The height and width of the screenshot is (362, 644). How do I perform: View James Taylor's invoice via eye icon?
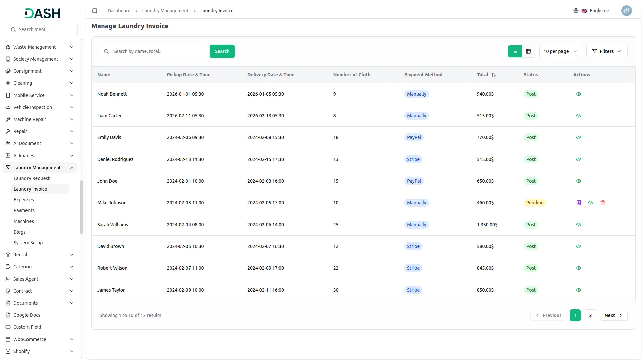pyautogui.click(x=579, y=290)
